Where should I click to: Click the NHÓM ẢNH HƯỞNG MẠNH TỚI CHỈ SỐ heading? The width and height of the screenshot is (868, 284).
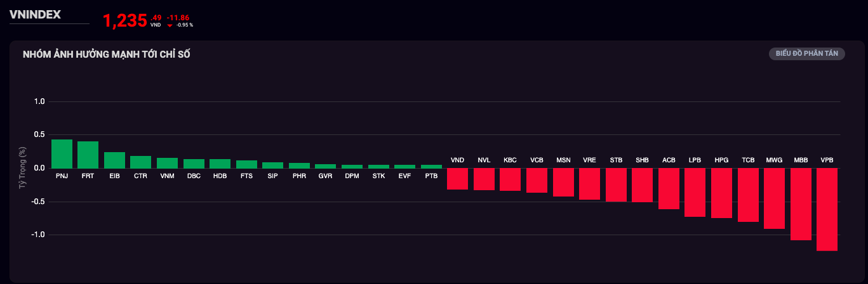coord(107,55)
